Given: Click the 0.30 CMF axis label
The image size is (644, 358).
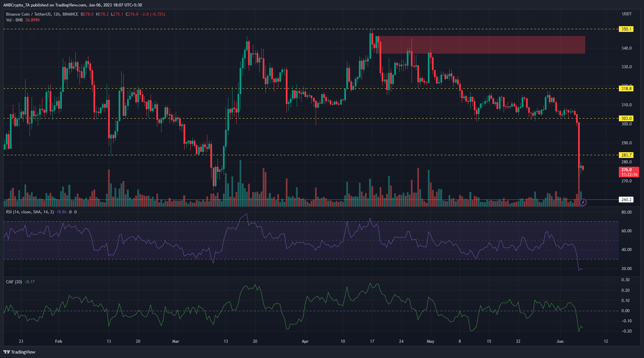Looking at the screenshot, I should 626,280.
